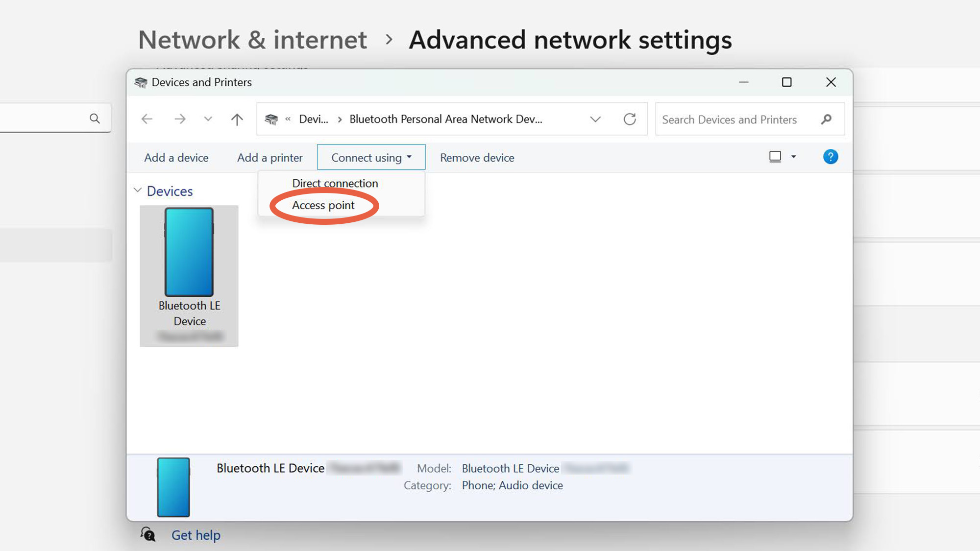Click the search magnifier in Devices search box
The height and width of the screenshot is (551, 980).
coord(826,119)
